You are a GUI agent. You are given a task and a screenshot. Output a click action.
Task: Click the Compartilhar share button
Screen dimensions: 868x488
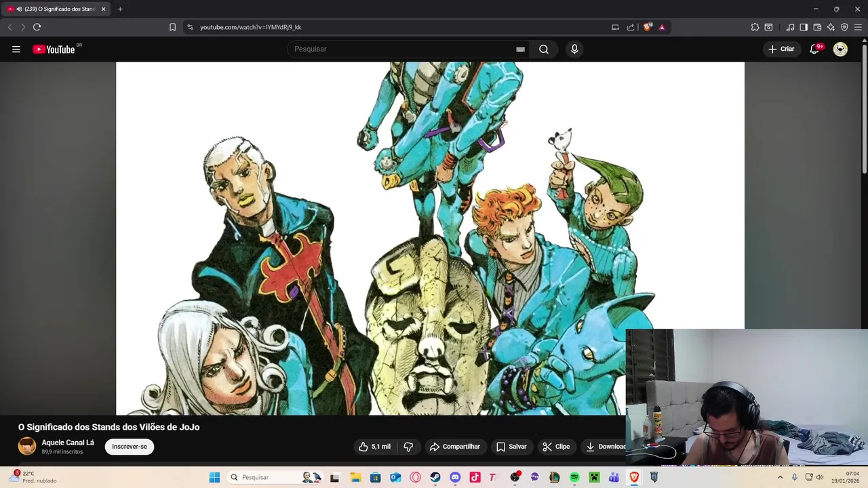click(455, 447)
